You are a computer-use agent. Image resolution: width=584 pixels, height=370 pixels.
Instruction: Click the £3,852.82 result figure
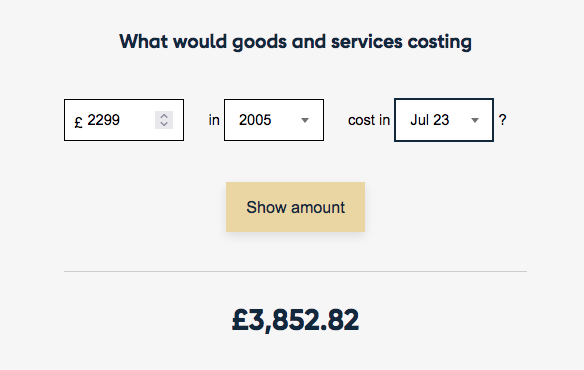click(295, 320)
